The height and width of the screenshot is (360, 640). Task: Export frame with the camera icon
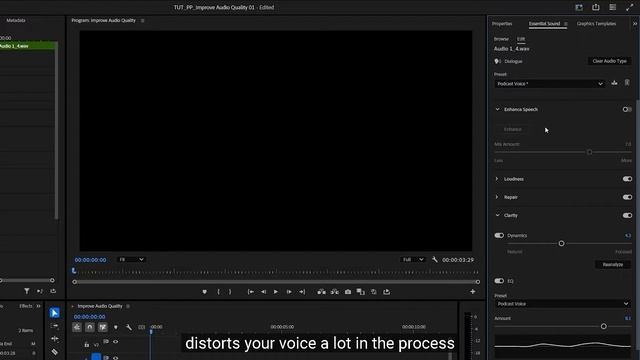pyautogui.click(x=348, y=292)
